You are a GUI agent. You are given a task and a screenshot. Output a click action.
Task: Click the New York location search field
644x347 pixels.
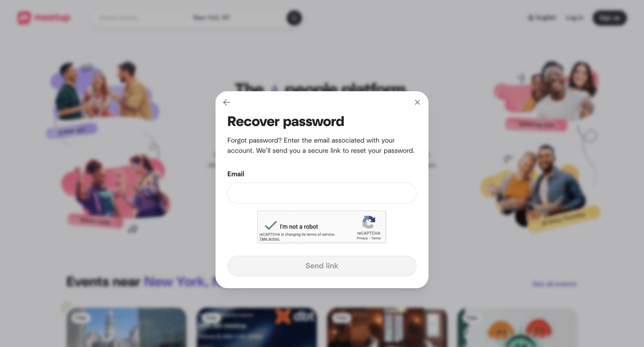236,18
